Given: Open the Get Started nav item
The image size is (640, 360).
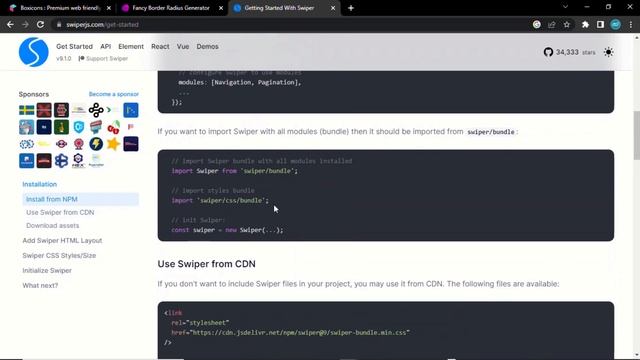Looking at the screenshot, I should pos(74,47).
